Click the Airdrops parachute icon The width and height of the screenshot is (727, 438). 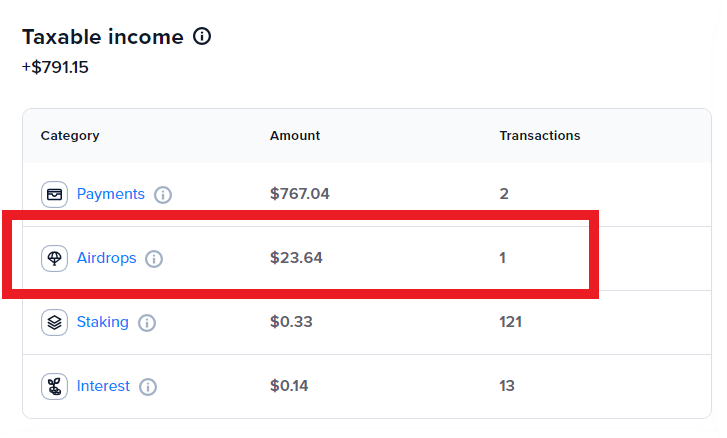tap(54, 258)
